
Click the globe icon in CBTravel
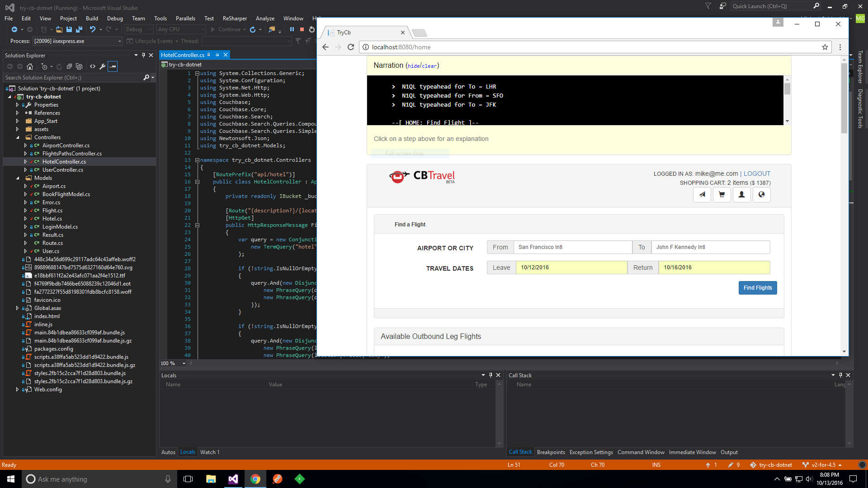[762, 195]
